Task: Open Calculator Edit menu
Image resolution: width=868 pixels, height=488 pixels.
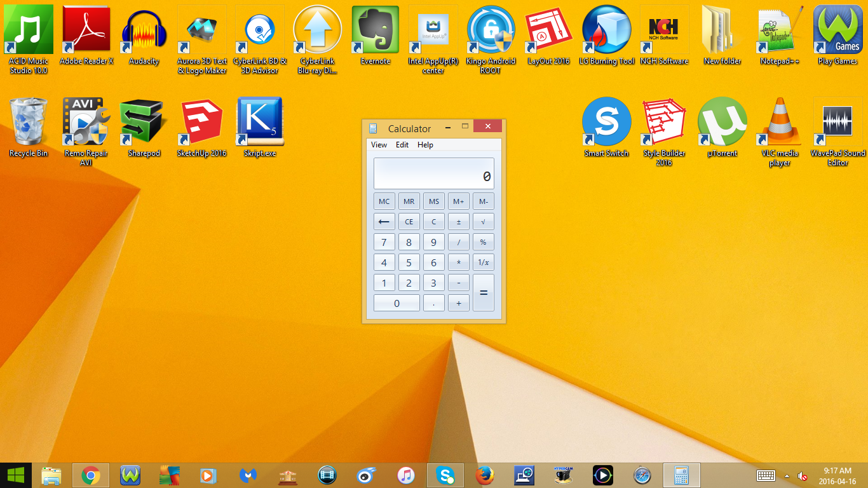Action: (x=402, y=145)
